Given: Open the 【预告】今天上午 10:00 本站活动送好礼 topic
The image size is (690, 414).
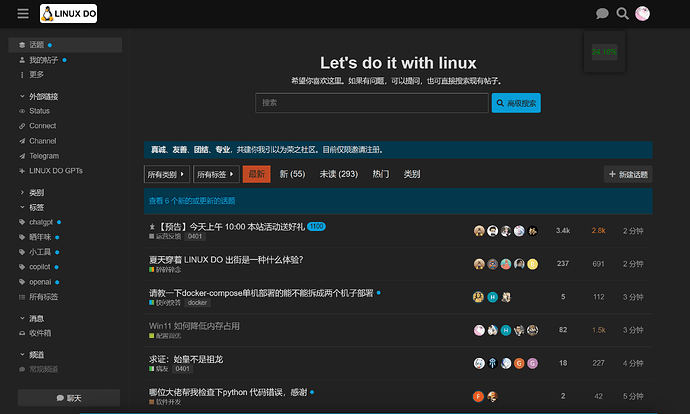Looking at the screenshot, I should 231,227.
